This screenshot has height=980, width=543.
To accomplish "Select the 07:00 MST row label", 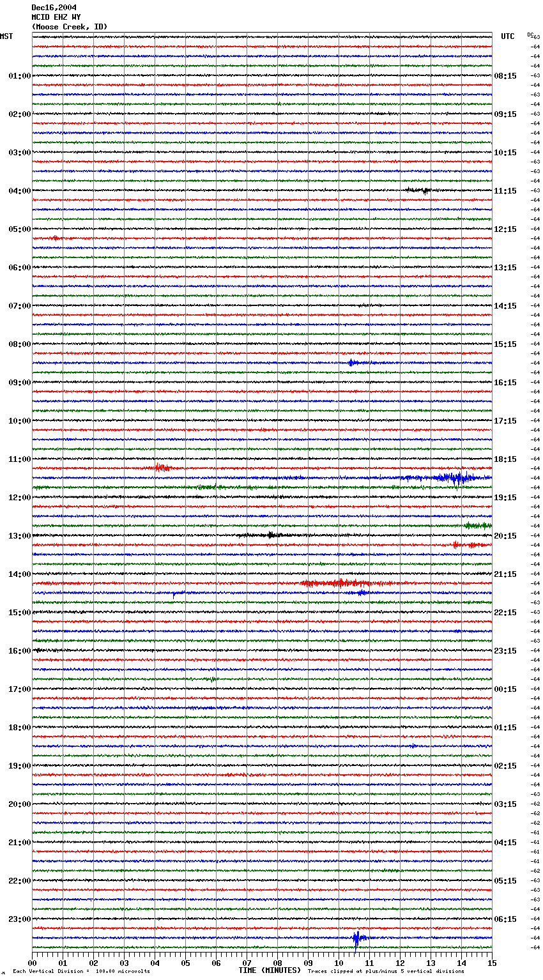I will [x=20, y=306].
